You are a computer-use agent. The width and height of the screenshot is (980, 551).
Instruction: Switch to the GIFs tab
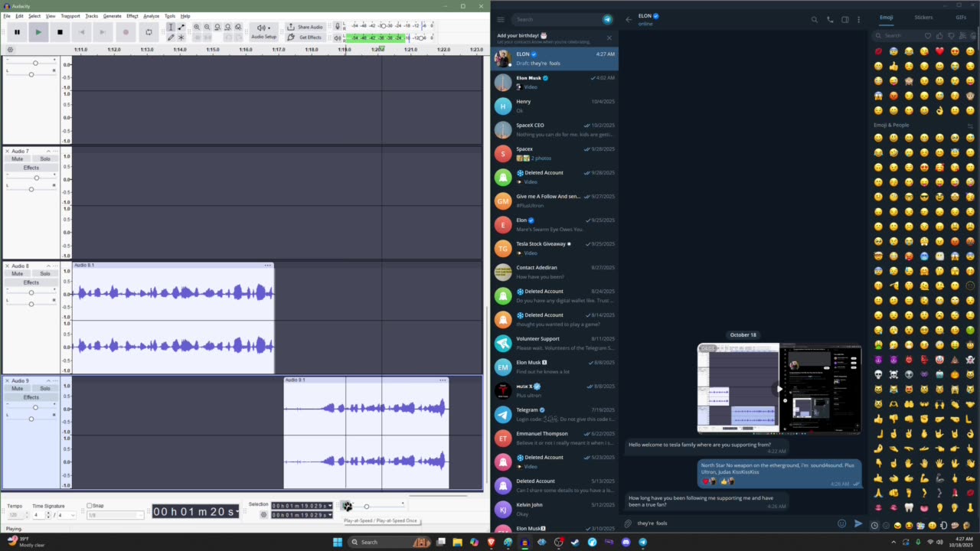click(961, 17)
